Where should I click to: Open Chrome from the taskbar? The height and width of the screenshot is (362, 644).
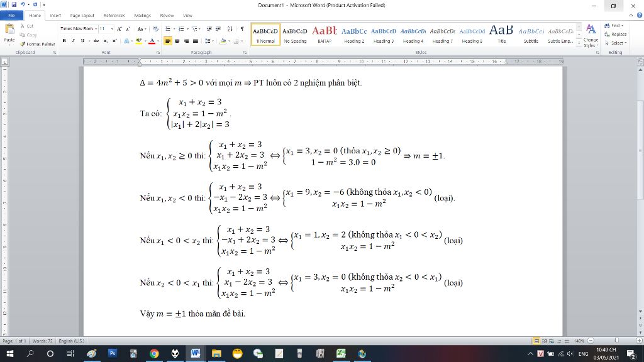point(154,353)
